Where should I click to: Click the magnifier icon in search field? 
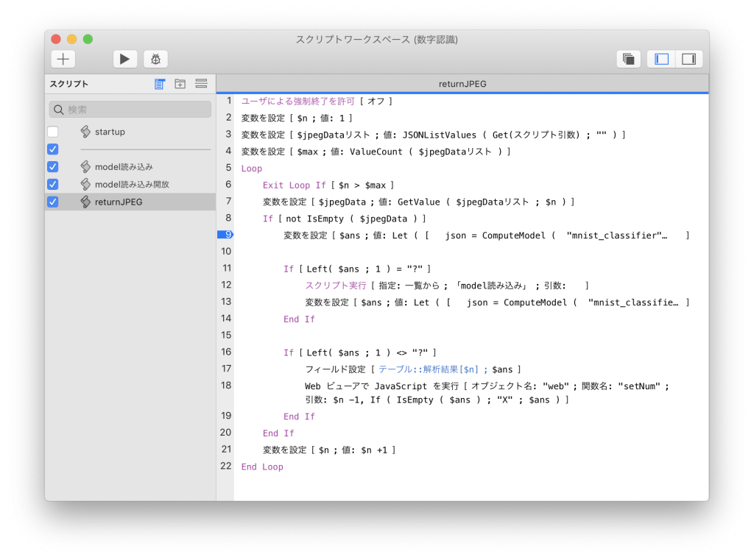coord(59,110)
